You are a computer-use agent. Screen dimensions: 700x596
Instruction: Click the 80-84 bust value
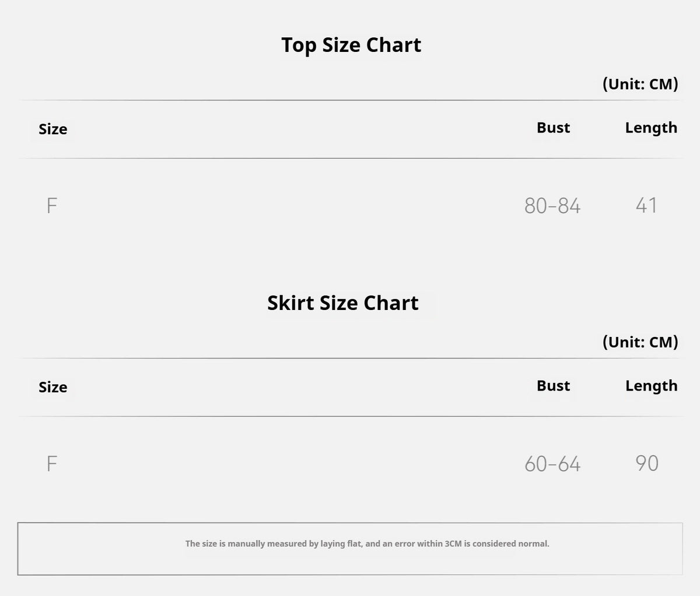click(x=552, y=205)
